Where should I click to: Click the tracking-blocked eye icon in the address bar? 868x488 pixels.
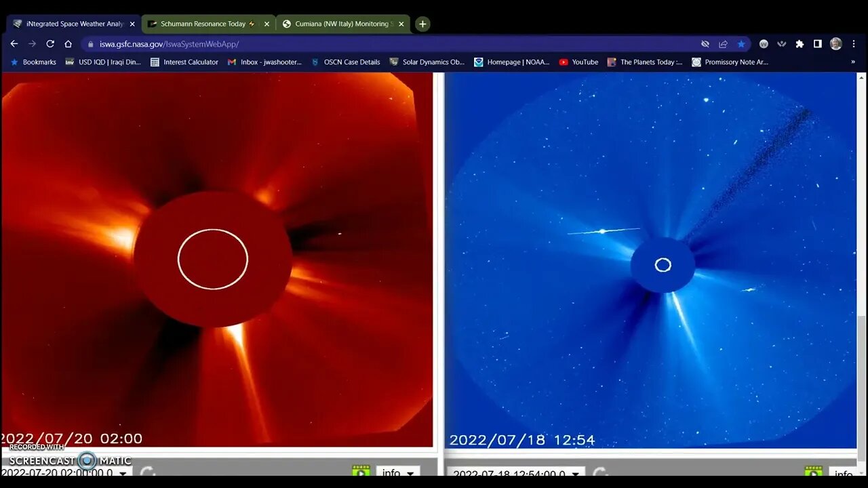[x=705, y=44]
